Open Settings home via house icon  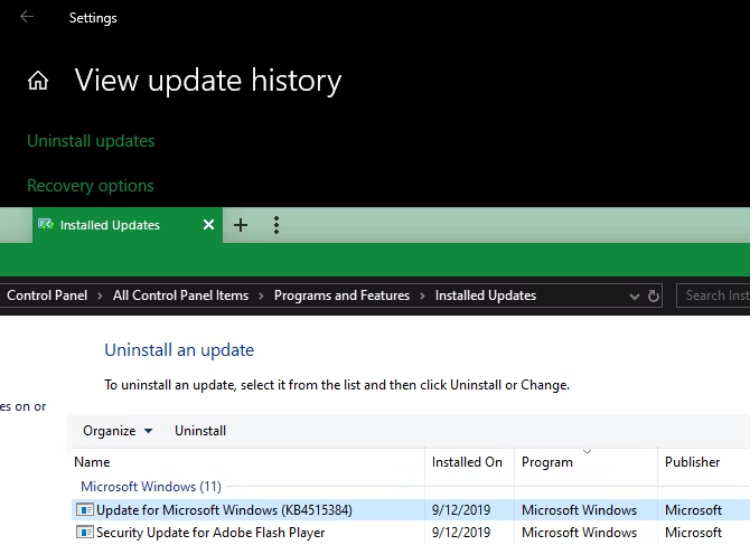38,80
